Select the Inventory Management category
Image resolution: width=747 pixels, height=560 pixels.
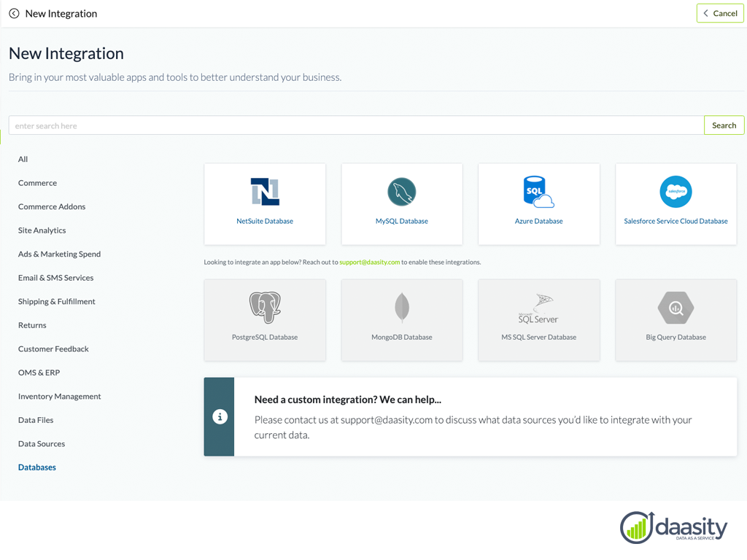click(60, 396)
